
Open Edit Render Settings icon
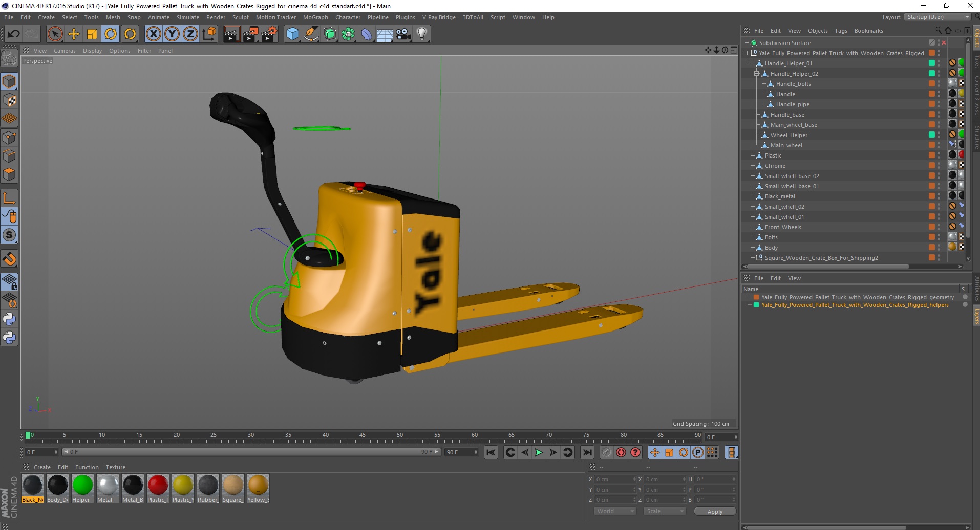click(269, 34)
